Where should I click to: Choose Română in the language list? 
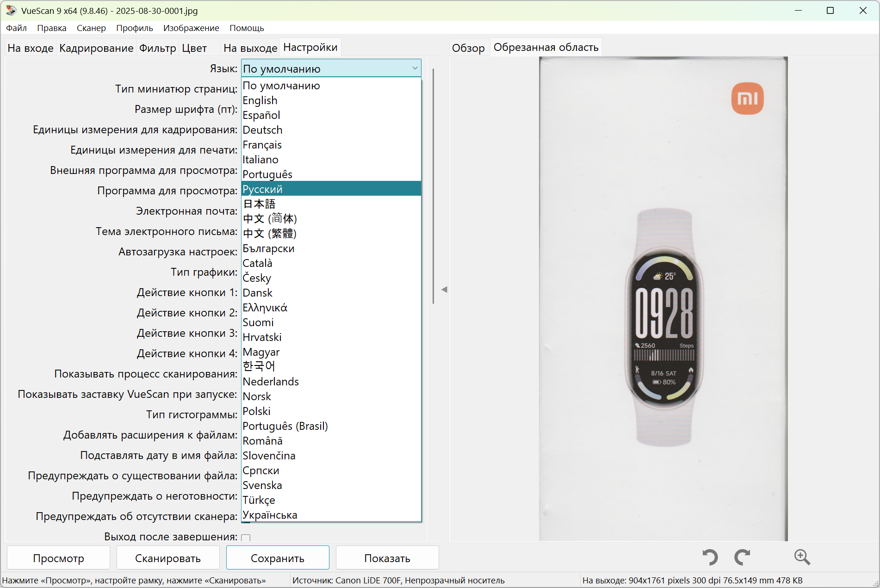pyautogui.click(x=331, y=441)
